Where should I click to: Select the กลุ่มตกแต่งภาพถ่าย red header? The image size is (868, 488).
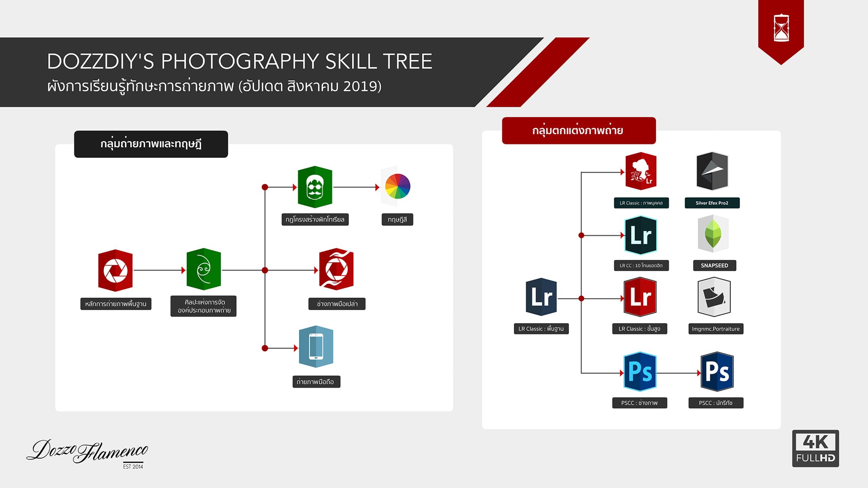click(579, 131)
